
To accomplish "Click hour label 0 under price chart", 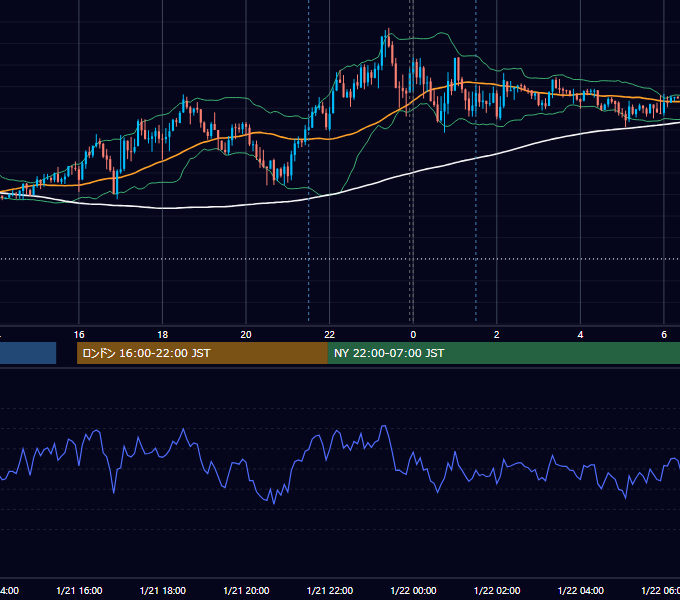I will 413,335.
